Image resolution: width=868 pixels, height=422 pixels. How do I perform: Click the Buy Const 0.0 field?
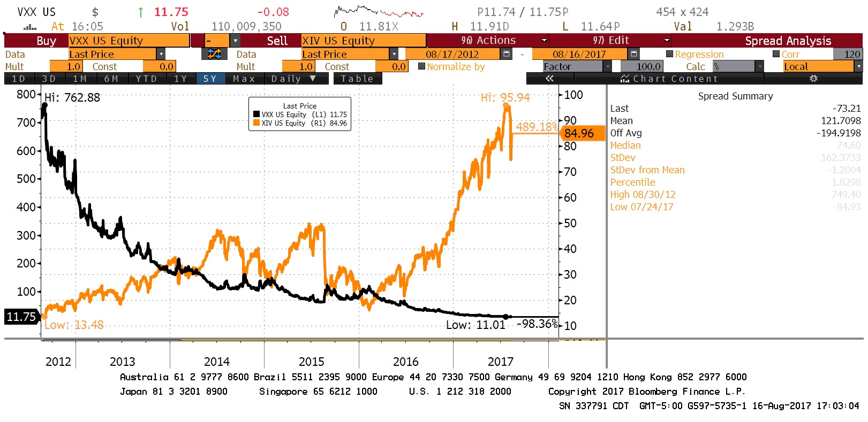159,66
